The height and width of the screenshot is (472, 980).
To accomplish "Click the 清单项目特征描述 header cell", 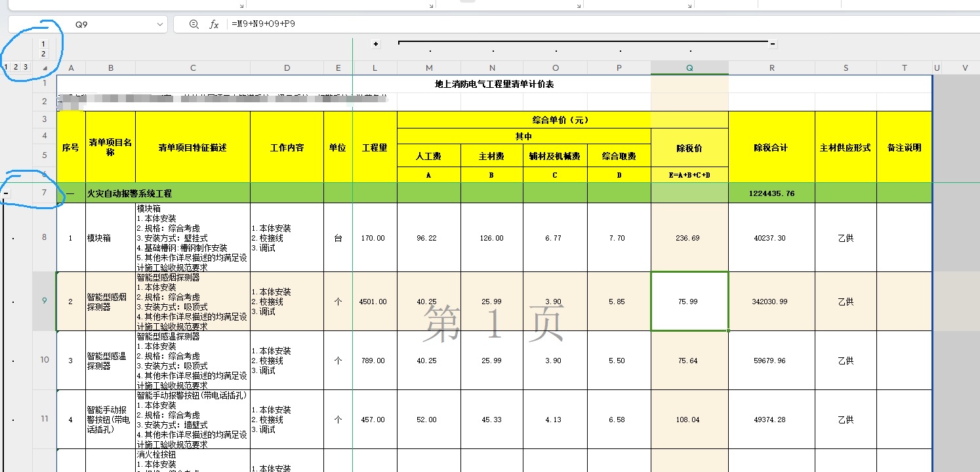I will tap(193, 147).
